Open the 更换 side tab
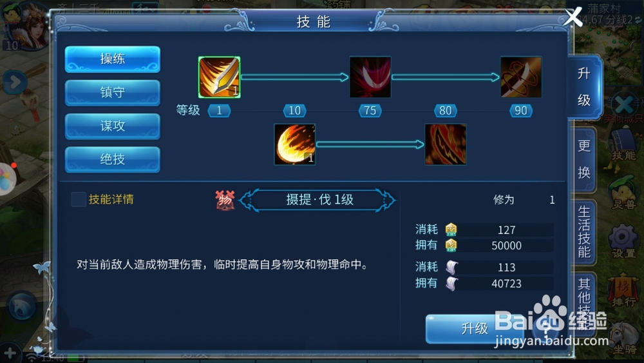The height and width of the screenshot is (363, 644). (x=583, y=159)
